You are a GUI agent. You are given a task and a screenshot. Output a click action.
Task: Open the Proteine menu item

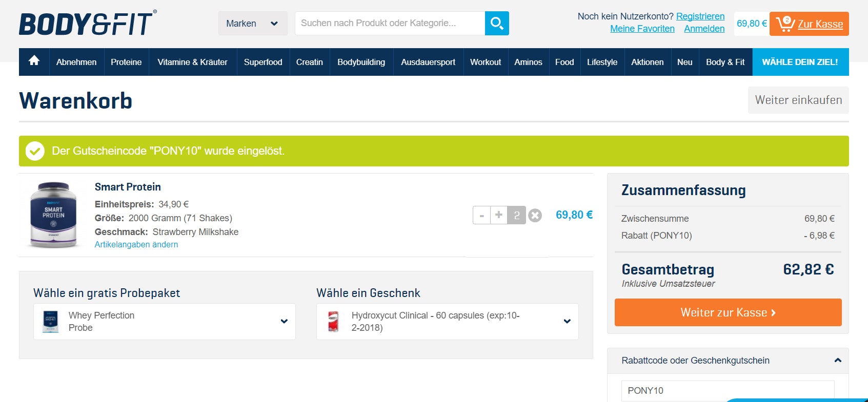[x=126, y=62]
